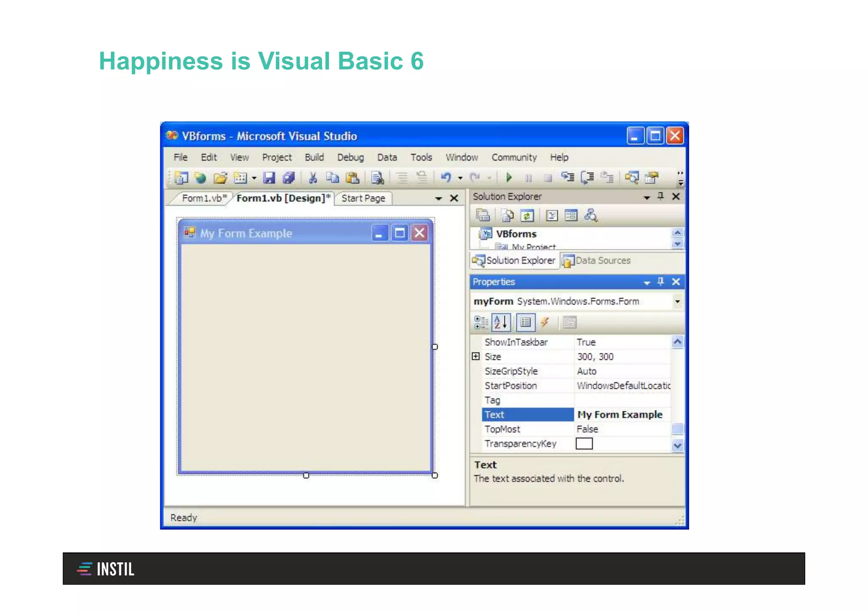Screen dimensions: 868x613
Task: Click the Find in Files icon
Action: click(x=377, y=178)
